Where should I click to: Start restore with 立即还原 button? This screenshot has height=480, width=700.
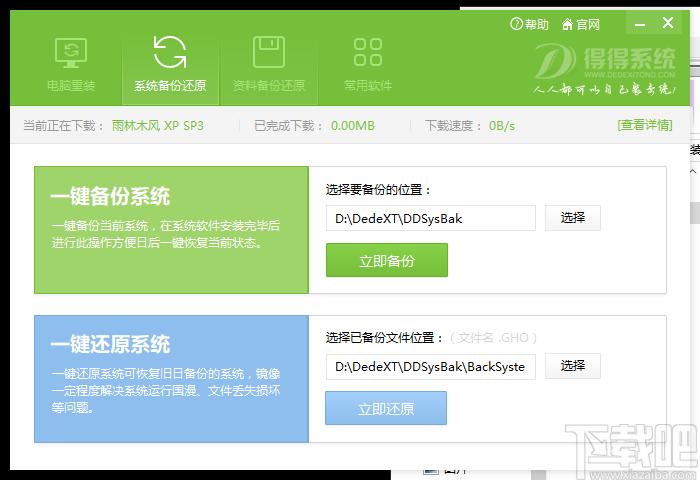click(386, 408)
